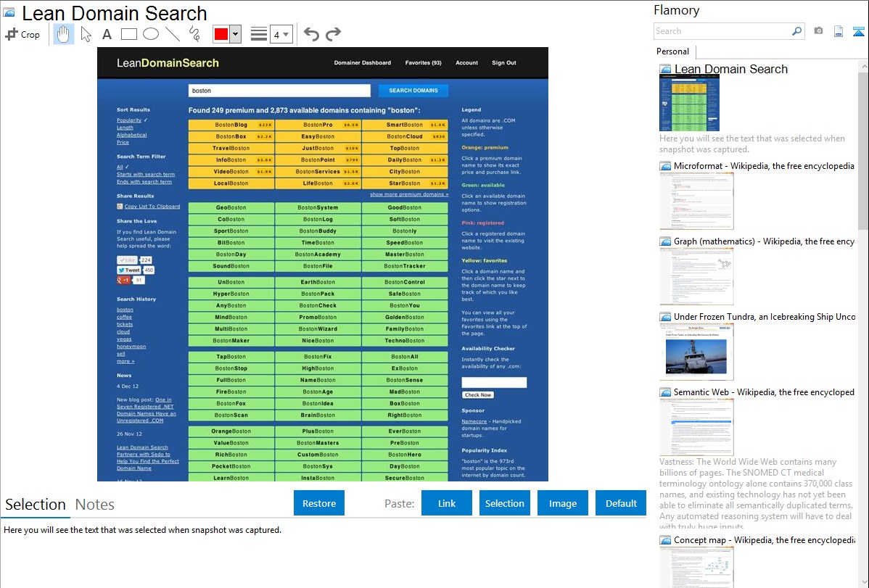Select the arrow pointer tool
The width and height of the screenshot is (869, 588).
86,34
